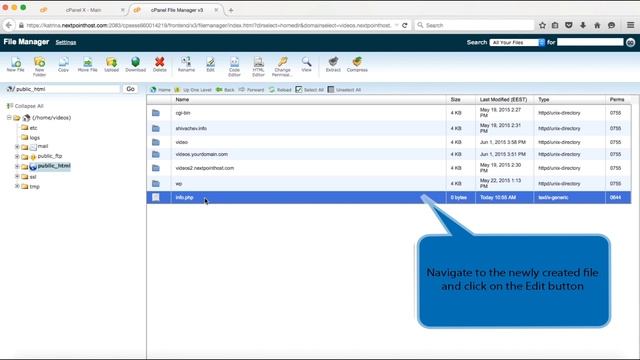Viewport: 640px width, 360px height.
Task: Select the videos2.nextpointhost.com folder row
Action: tap(389, 168)
